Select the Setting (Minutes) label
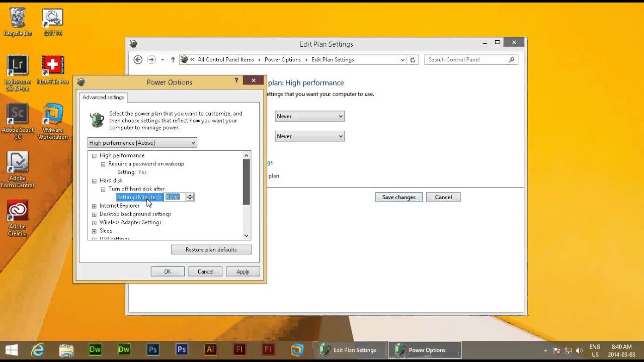This screenshot has width=644, height=362. pyautogui.click(x=139, y=197)
